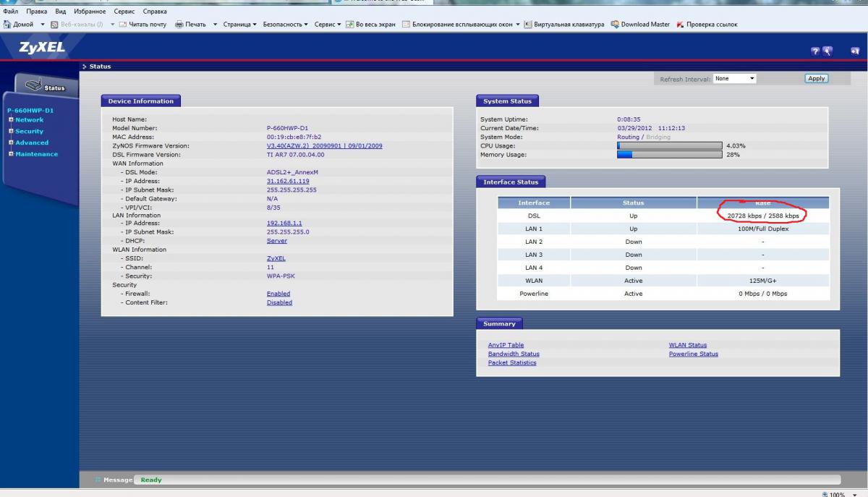Open the Сервис menu in menu bar
The height and width of the screenshot is (497, 868).
click(124, 12)
